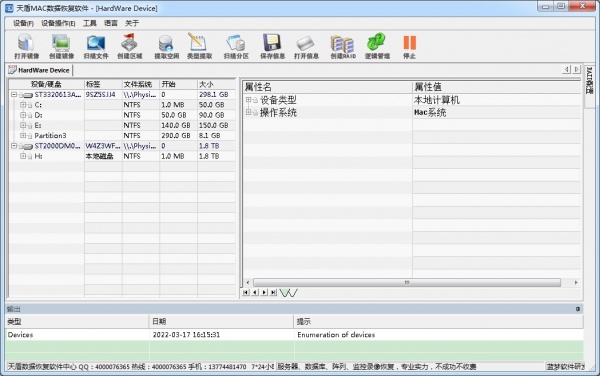This screenshot has width=600, height=376.
Task: Open the 语言 language menu
Action: tap(111, 23)
